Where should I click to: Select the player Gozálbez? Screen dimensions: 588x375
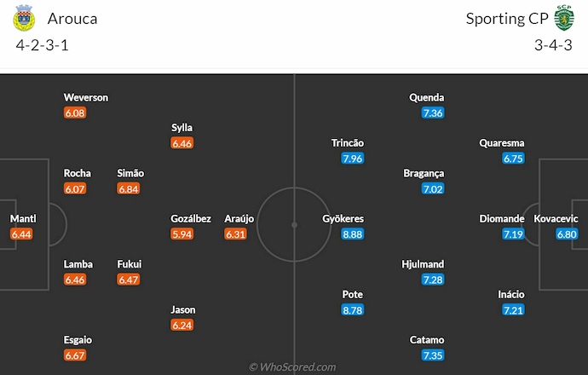coord(191,219)
